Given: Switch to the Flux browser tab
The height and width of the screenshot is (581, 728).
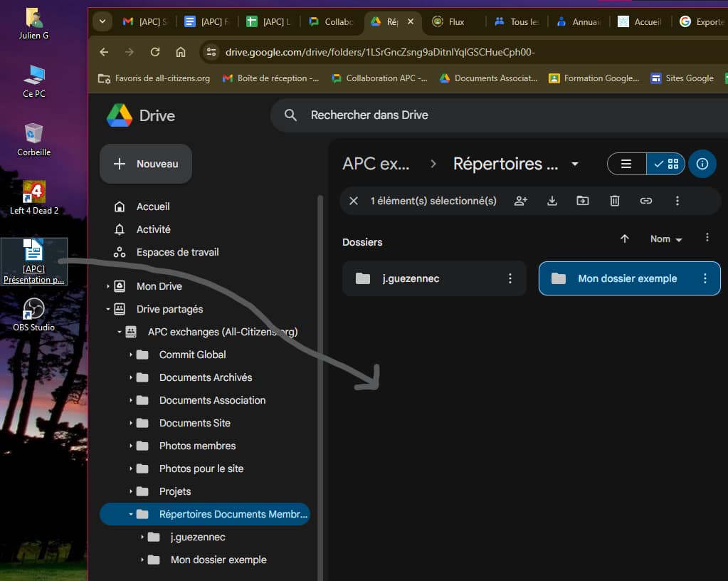Looking at the screenshot, I should [456, 21].
